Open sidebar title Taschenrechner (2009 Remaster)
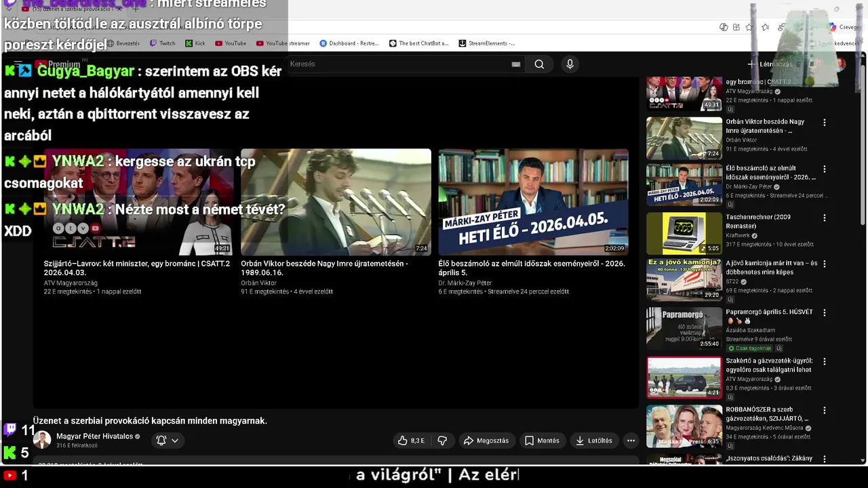868x488 pixels. 759,222
